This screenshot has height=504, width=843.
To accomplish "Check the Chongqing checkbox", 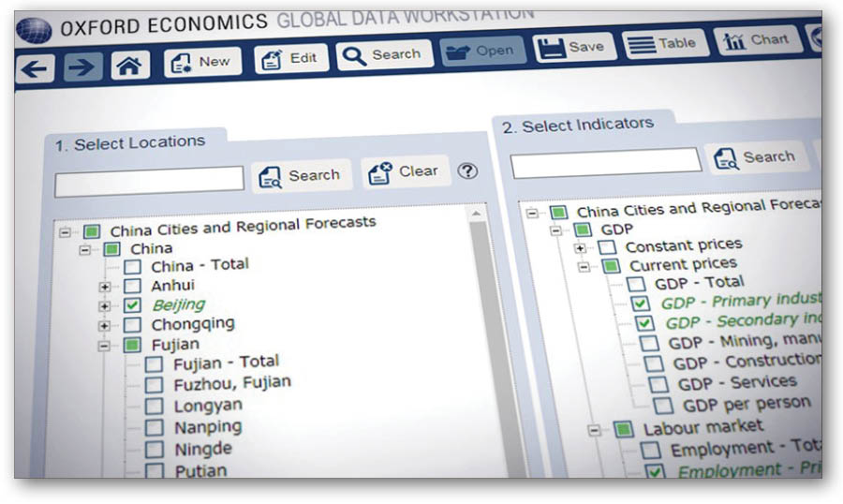I will [x=132, y=325].
